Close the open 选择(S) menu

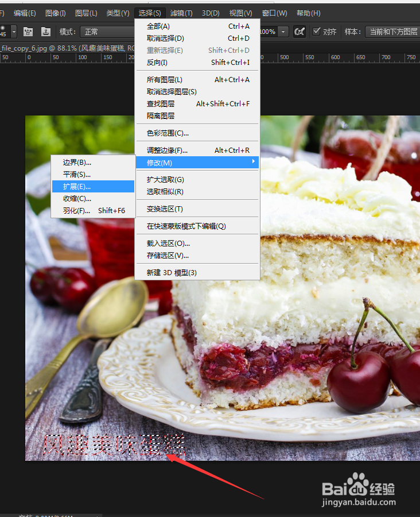(150, 13)
